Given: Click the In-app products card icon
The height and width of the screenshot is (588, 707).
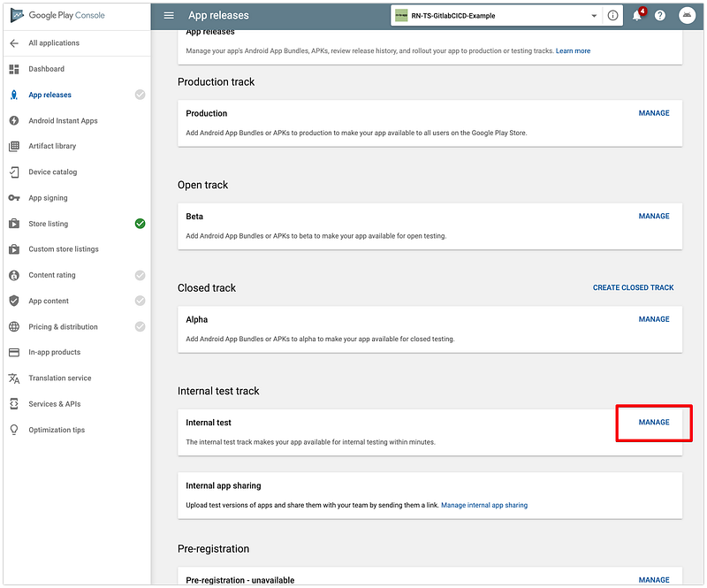Looking at the screenshot, I should click(14, 353).
